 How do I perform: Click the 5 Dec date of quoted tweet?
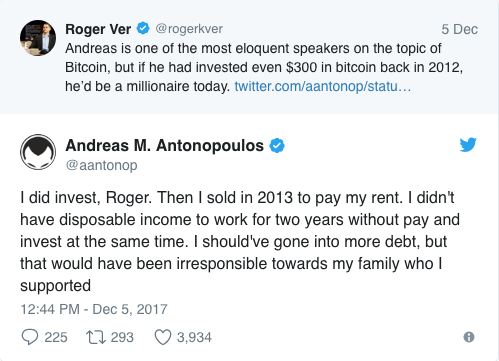click(x=460, y=29)
